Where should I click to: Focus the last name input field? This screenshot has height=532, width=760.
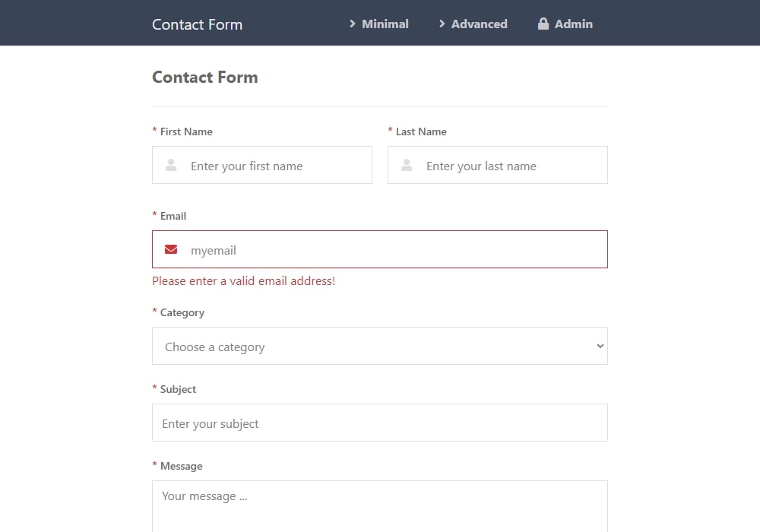point(498,165)
